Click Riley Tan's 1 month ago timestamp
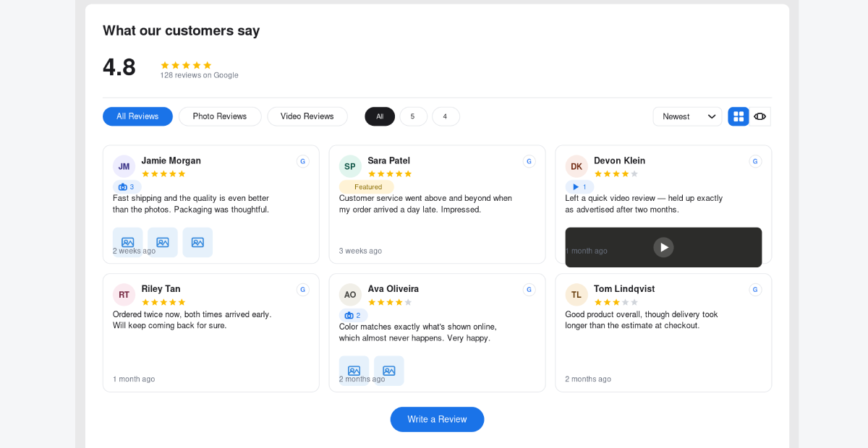 [134, 379]
